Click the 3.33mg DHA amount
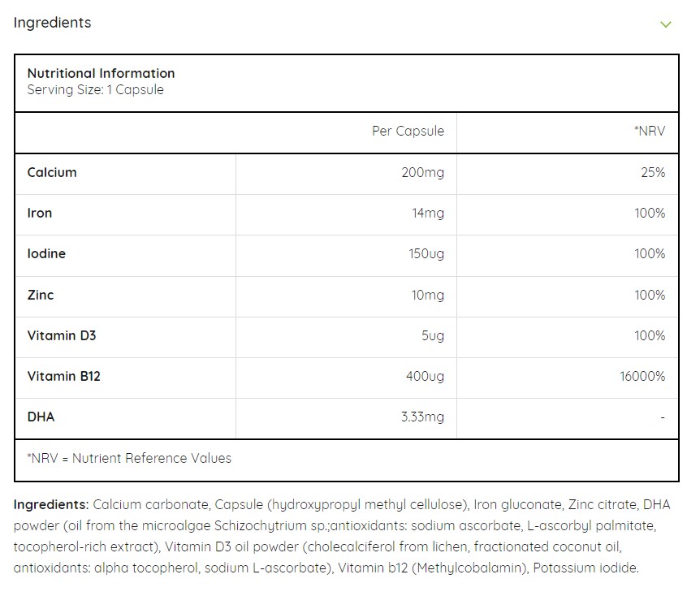The height and width of the screenshot is (596, 700). click(421, 417)
